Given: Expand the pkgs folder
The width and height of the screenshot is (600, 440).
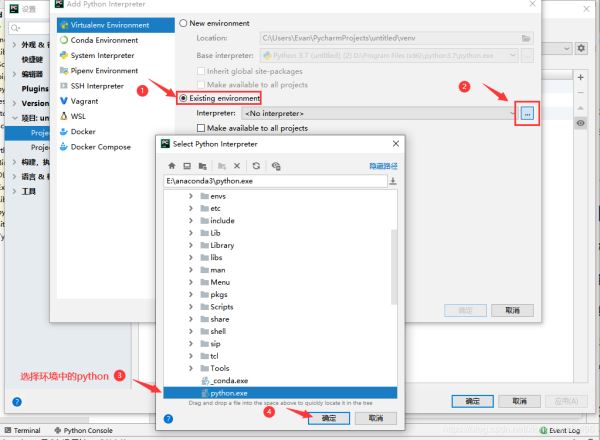Looking at the screenshot, I should [191, 295].
